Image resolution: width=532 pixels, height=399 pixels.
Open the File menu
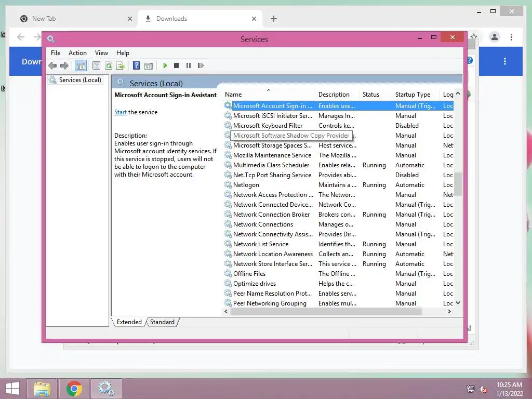56,53
